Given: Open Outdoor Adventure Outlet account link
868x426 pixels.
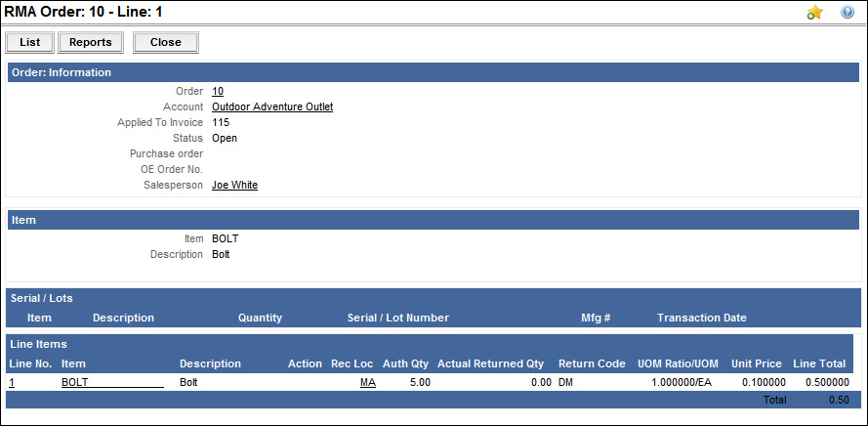Looking at the screenshot, I should click(272, 106).
